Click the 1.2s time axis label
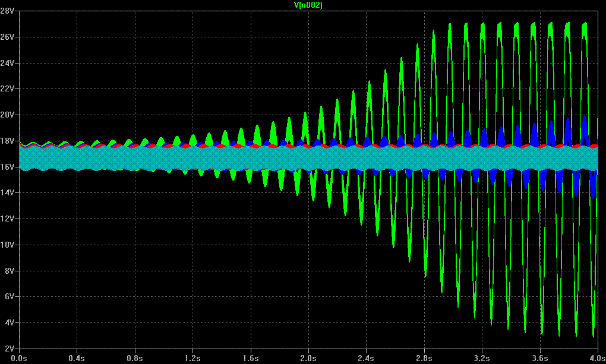Viewport: 606px width, 364px height. pos(192,358)
